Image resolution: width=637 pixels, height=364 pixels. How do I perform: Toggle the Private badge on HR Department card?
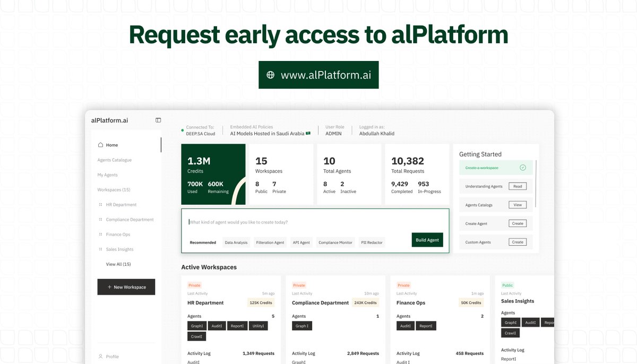[194, 285]
